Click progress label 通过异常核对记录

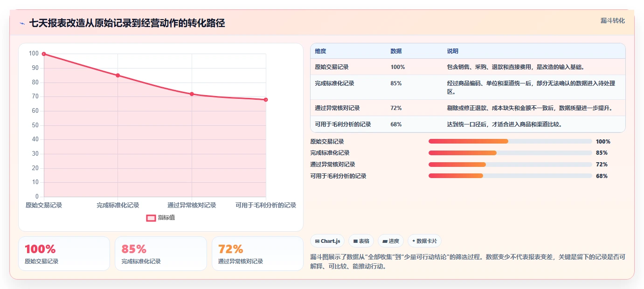332,165
